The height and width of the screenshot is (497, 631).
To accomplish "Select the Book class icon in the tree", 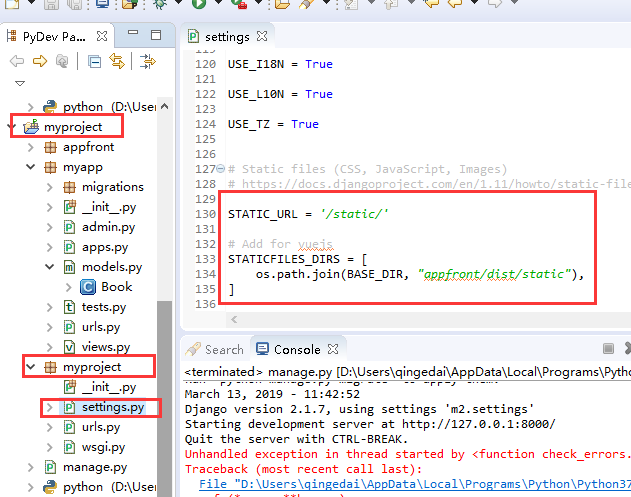I will tap(88, 287).
